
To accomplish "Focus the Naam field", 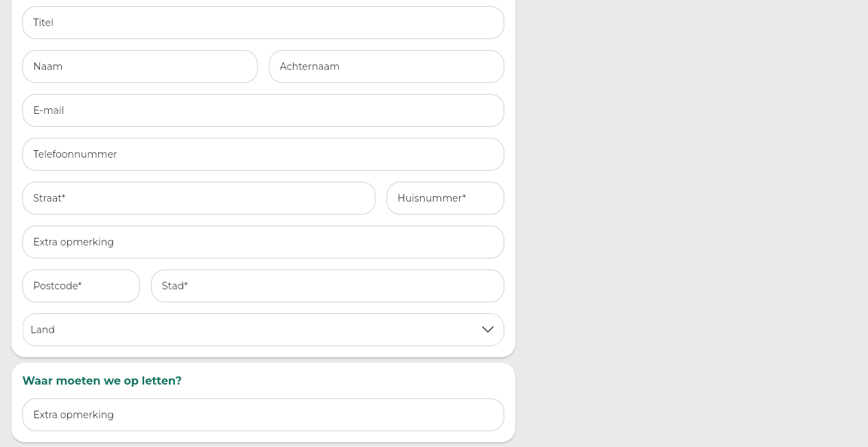I will [x=140, y=67].
